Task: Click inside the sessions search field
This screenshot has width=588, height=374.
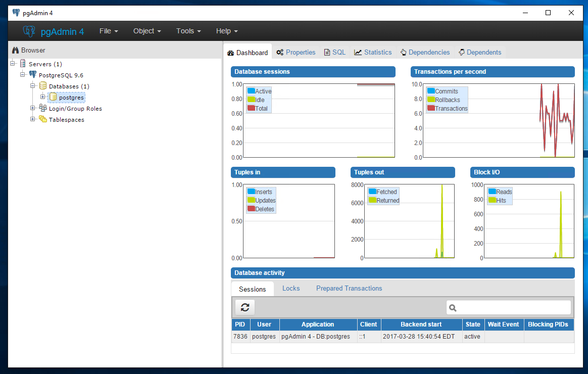Action: click(509, 308)
